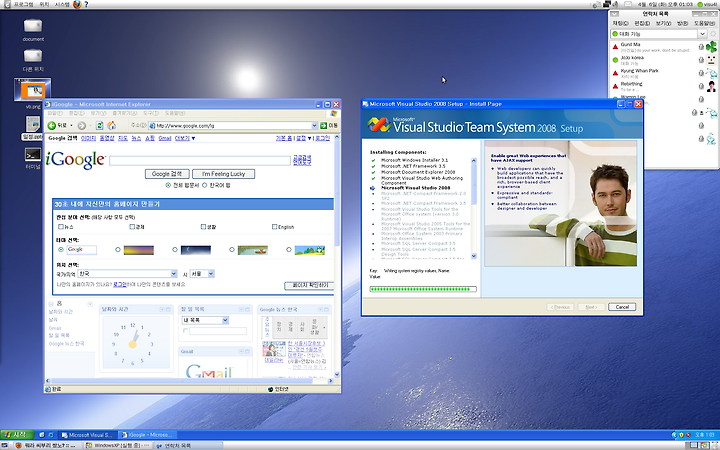Screen dimensions: 720x450
Task: Click the I'm Feeling Lucky button
Action: (x=223, y=174)
